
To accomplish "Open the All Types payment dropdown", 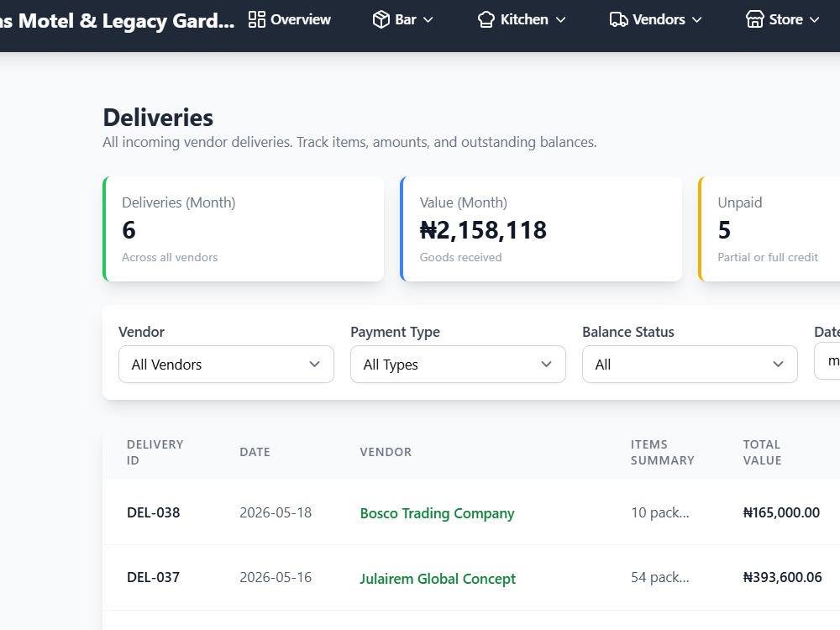I will [x=458, y=365].
